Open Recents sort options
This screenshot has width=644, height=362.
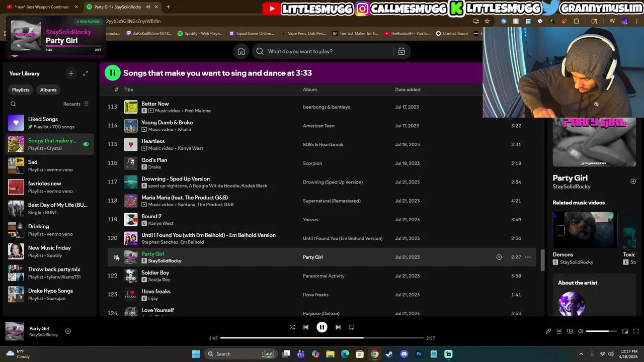pyautogui.click(x=76, y=104)
